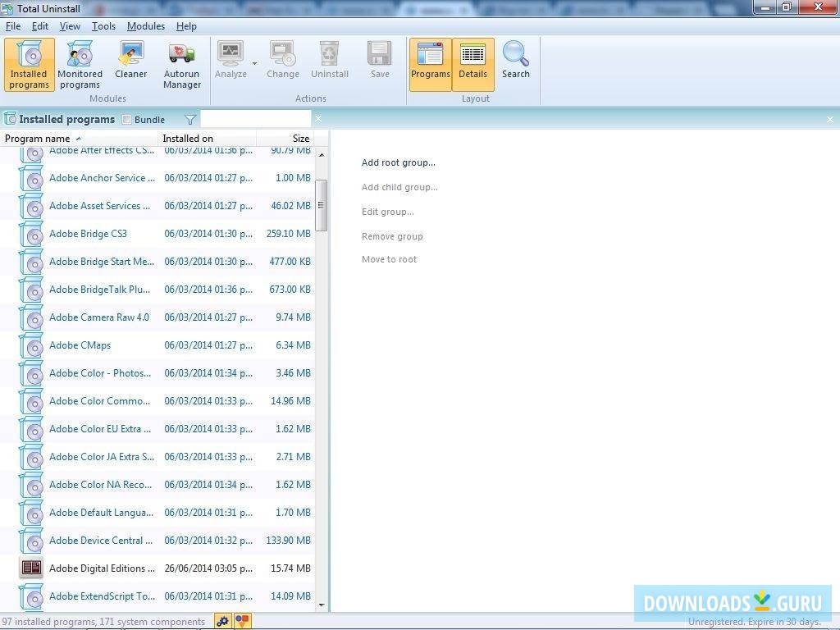This screenshot has width=840, height=630.
Task: Sort by Program name column
Action: tap(80, 138)
